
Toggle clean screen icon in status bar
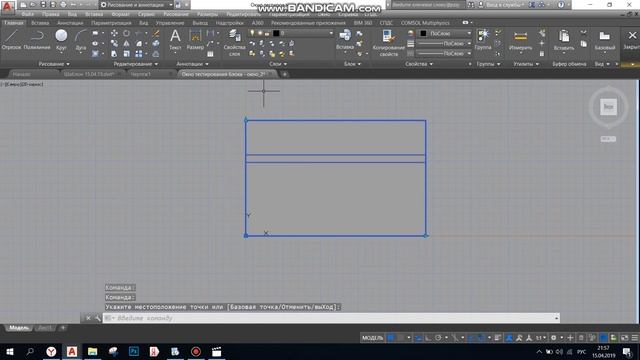tap(624, 338)
